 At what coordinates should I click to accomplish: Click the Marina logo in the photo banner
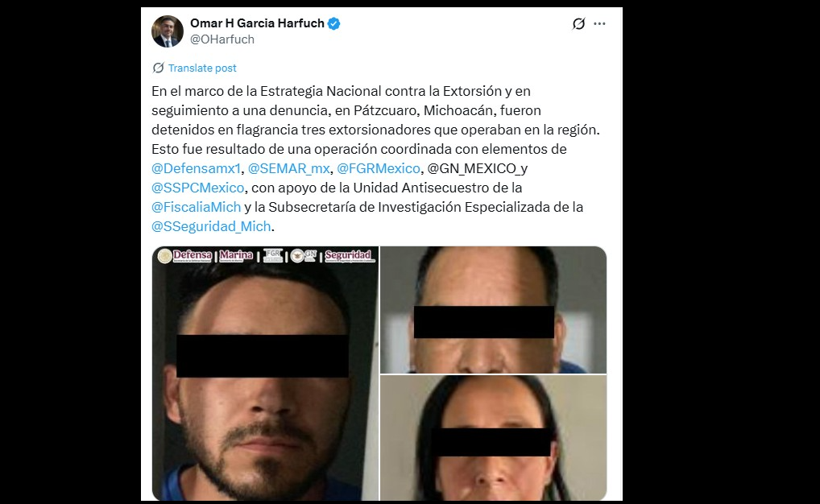(236, 256)
